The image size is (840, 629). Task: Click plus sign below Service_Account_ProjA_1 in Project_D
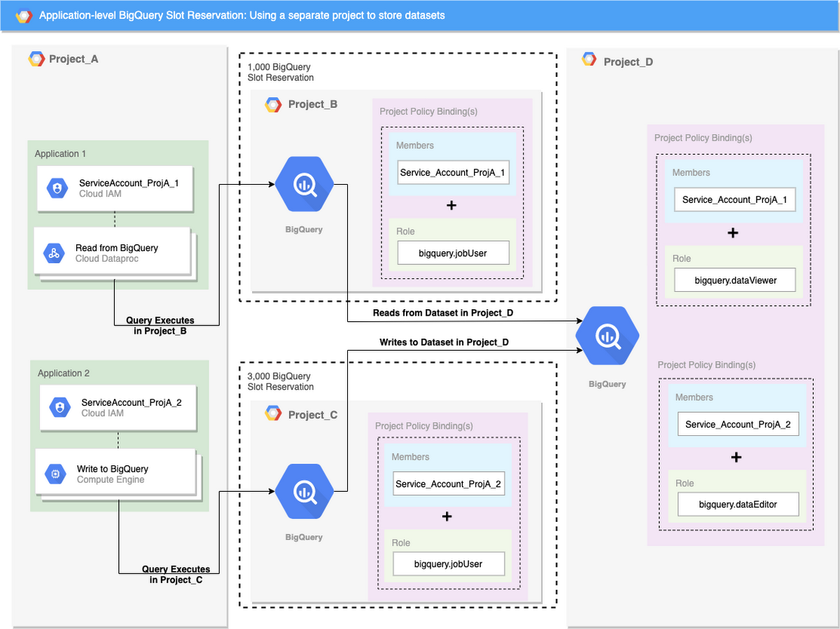(733, 233)
